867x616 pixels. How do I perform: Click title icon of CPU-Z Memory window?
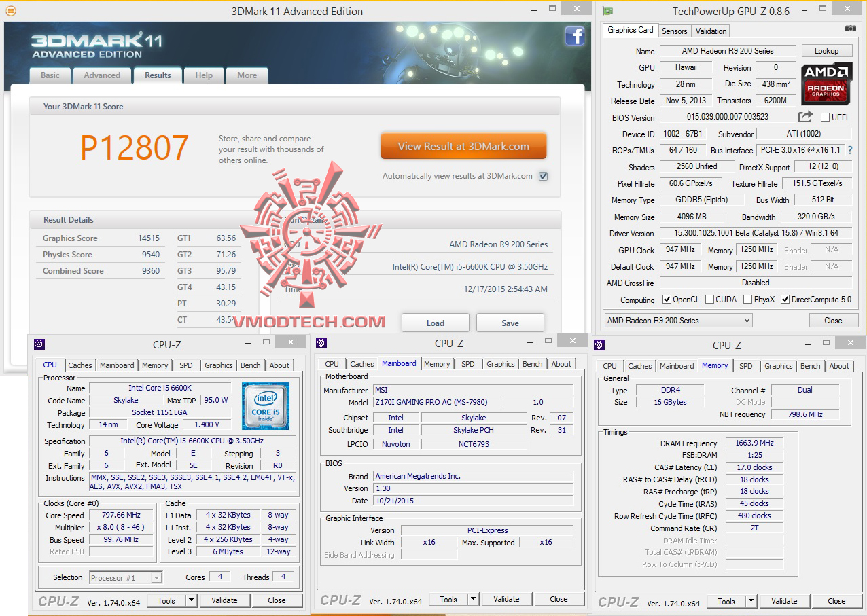point(600,345)
